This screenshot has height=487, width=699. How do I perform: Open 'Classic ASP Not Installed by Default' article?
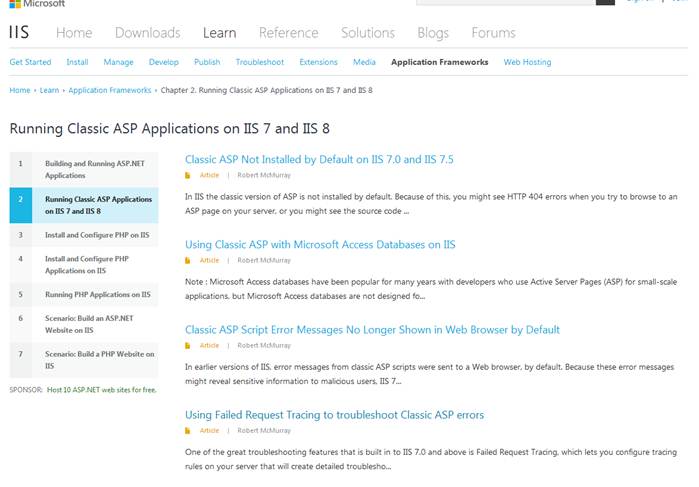[x=319, y=159]
